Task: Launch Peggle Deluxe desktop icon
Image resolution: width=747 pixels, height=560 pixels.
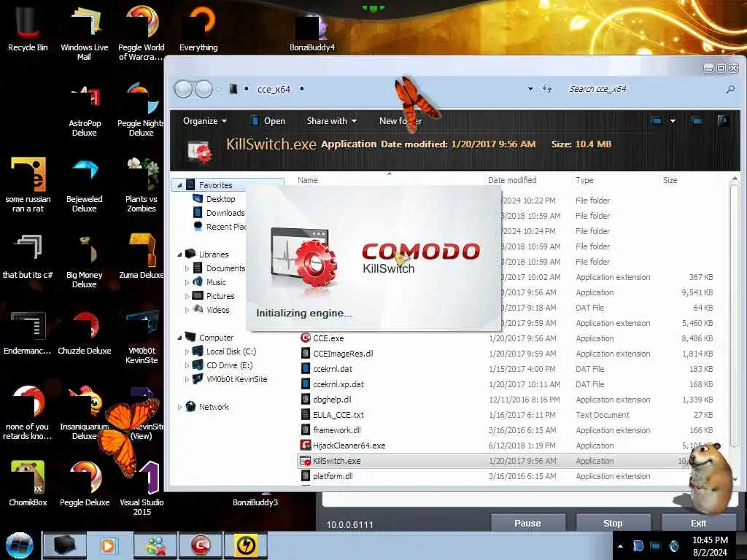Action: (85, 484)
